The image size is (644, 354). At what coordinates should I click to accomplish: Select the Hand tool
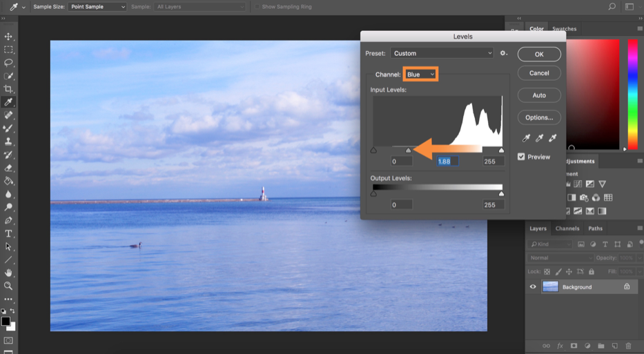[x=8, y=273]
